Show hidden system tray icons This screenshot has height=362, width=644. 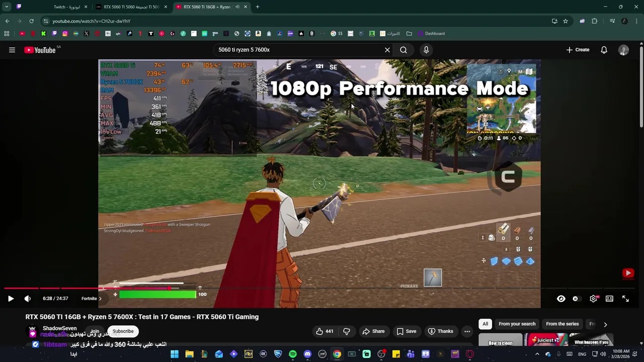pyautogui.click(x=537, y=354)
